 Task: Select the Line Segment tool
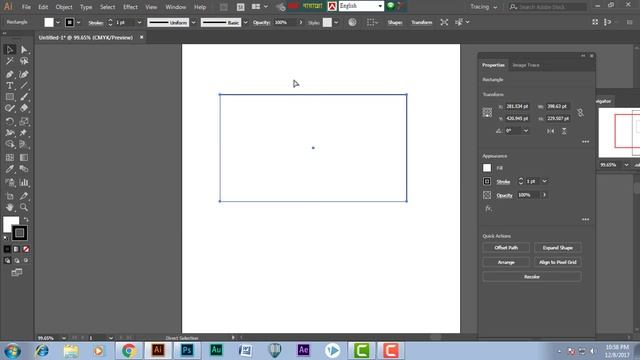pos(24,86)
